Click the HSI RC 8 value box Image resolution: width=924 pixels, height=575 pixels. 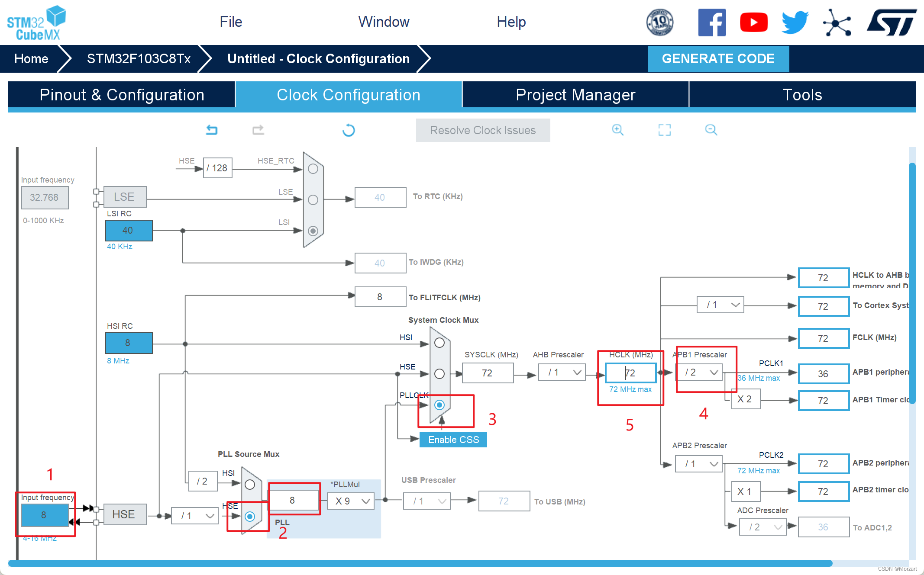[x=129, y=343]
